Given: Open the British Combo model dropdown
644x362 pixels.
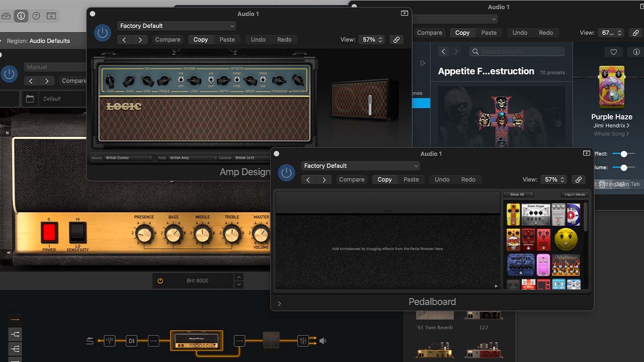Looking at the screenshot, I should [128, 158].
